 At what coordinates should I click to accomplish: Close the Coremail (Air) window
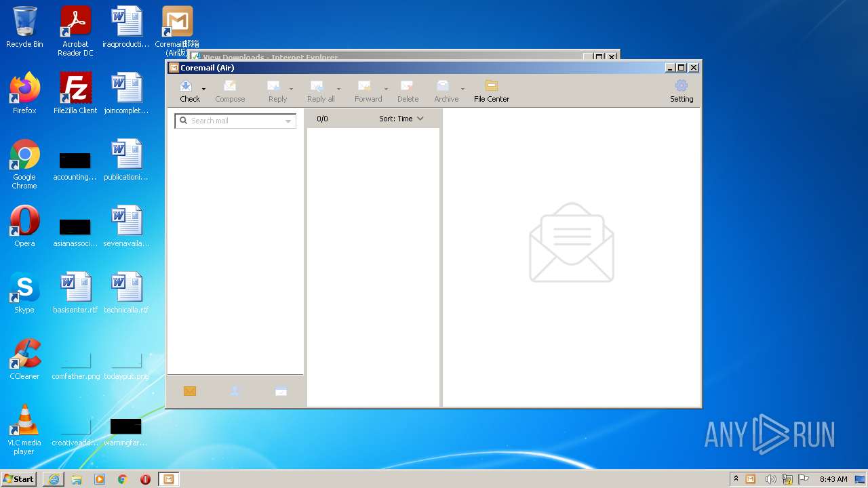tap(694, 68)
